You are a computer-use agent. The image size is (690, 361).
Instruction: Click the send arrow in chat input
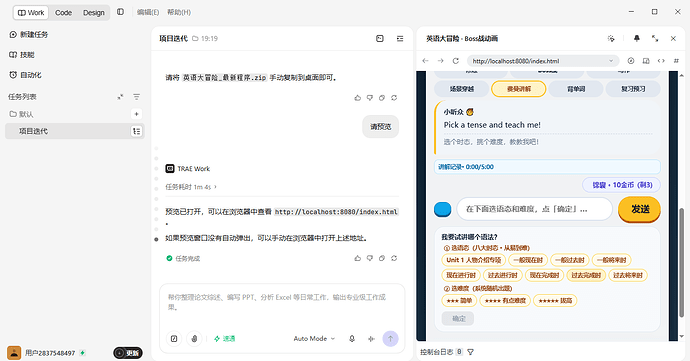click(390, 339)
